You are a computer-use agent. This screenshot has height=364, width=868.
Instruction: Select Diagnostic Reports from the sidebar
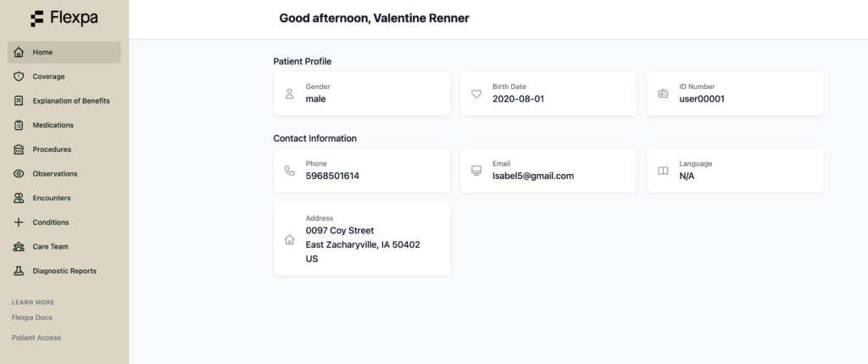tap(64, 272)
